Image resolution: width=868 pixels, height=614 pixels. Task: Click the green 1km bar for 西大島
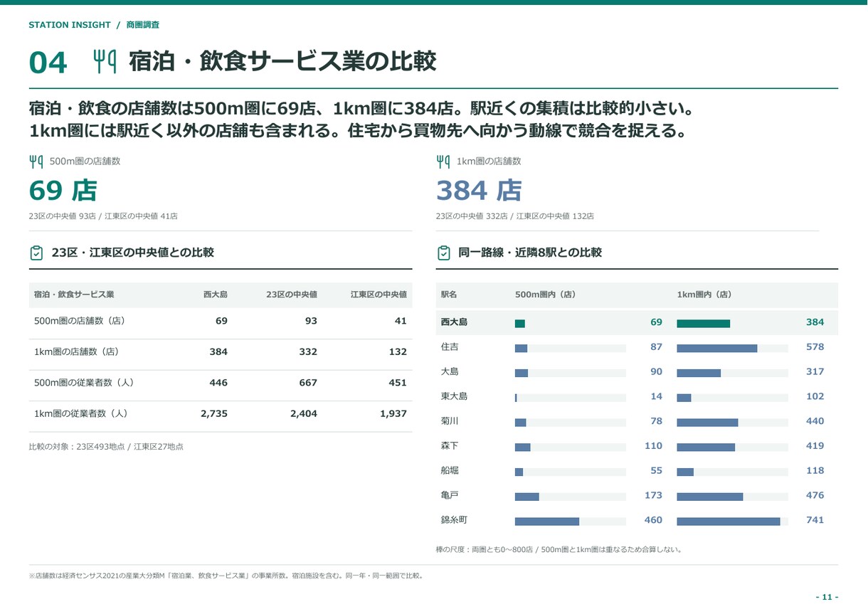704,324
